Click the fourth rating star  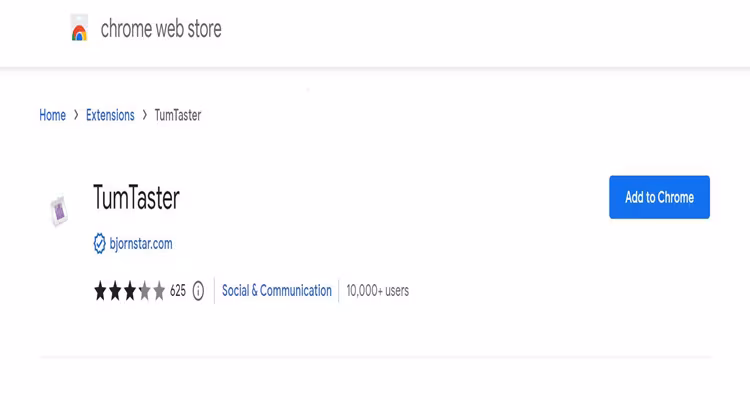click(143, 291)
